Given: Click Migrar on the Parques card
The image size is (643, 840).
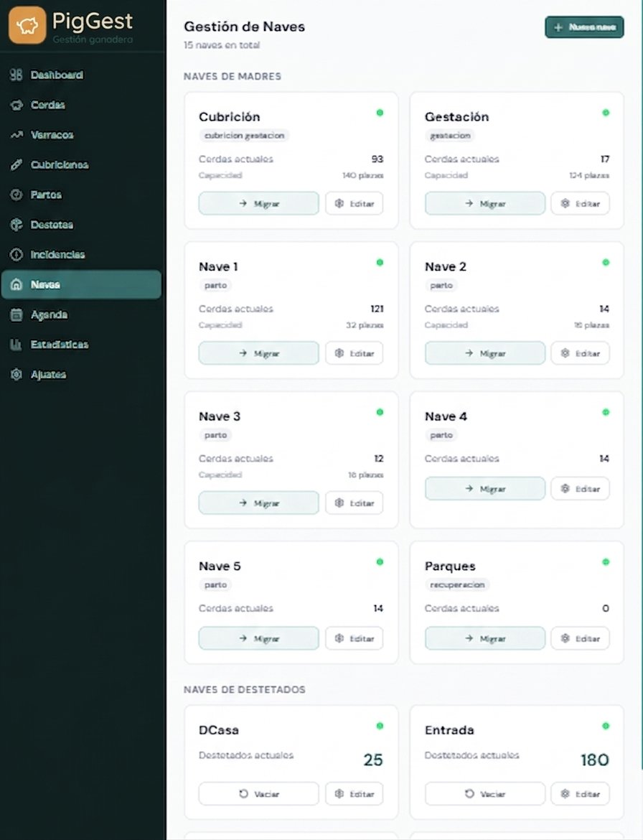Looking at the screenshot, I should [485, 638].
